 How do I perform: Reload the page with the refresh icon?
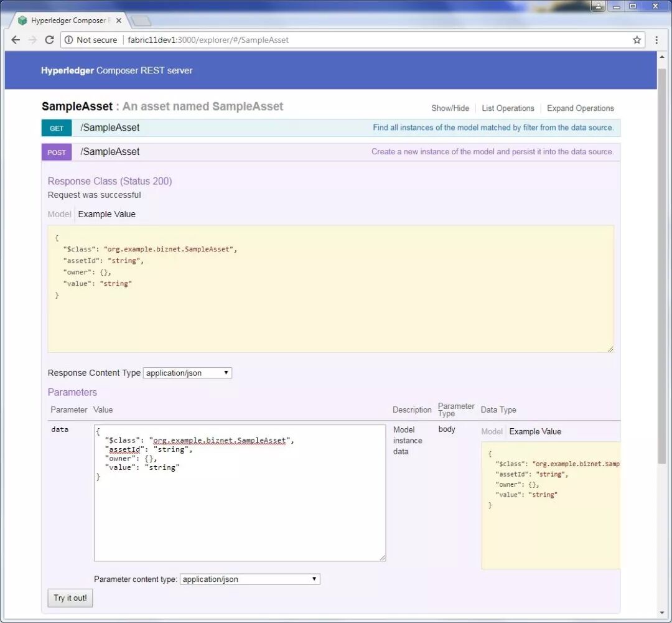[x=49, y=40]
